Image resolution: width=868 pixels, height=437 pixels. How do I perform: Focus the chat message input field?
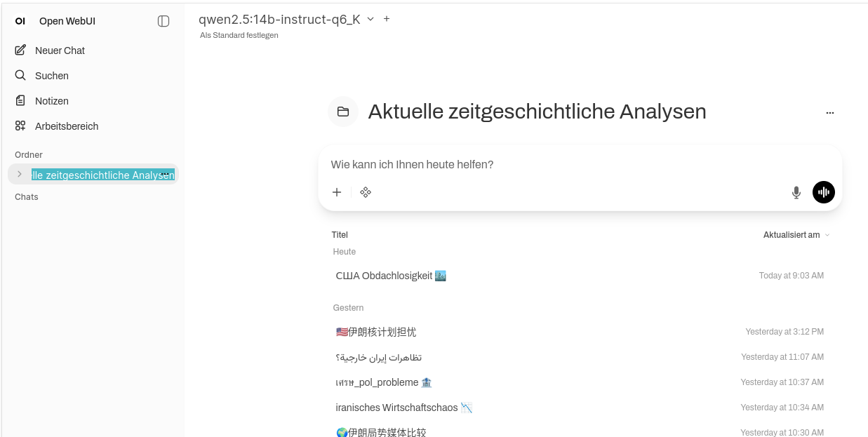(561, 165)
